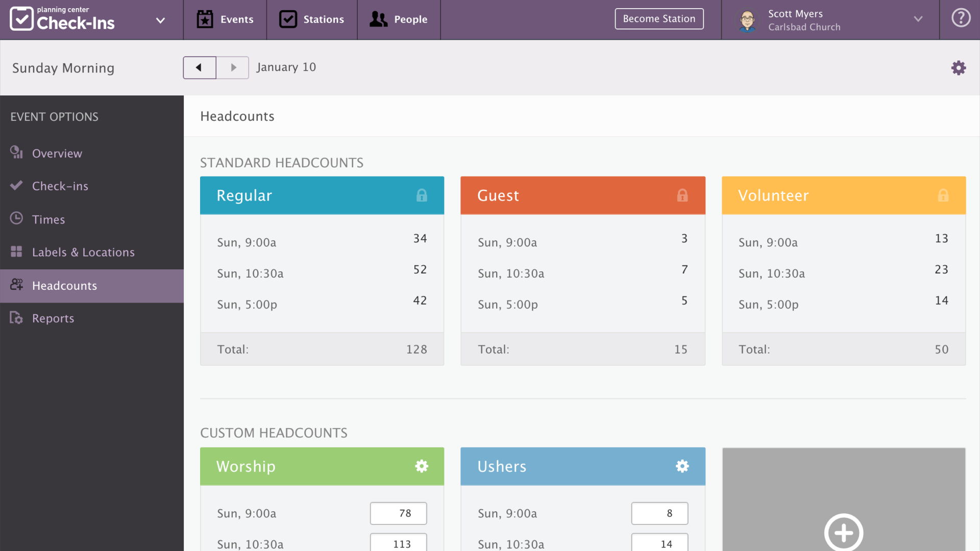Open the Check-ins section in the sidebar
The image size is (980, 551).
pyautogui.click(x=60, y=186)
